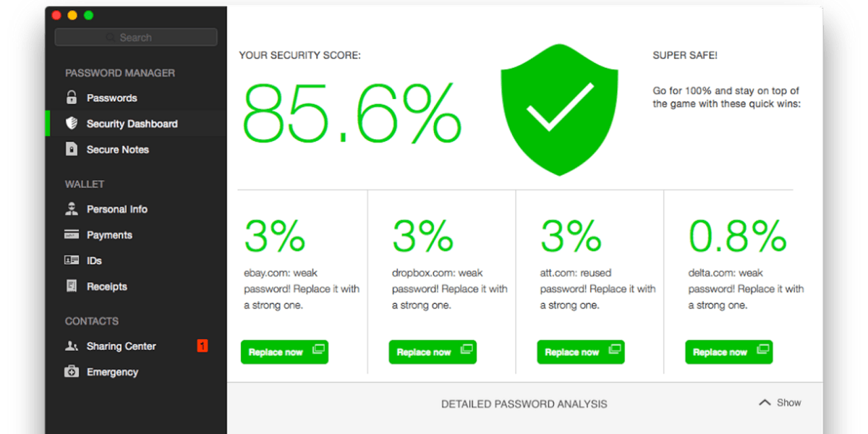Image resolution: width=868 pixels, height=434 pixels.
Task: Expand the Detailed Password Analysis chevron
Action: pyautogui.click(x=765, y=403)
